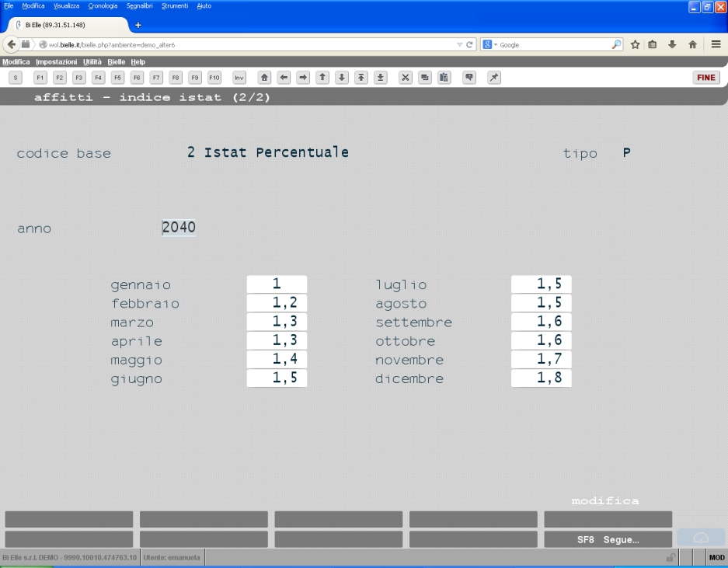The height and width of the screenshot is (568, 728).
Task: Open the URL history dropdown arrow
Action: pos(459,44)
